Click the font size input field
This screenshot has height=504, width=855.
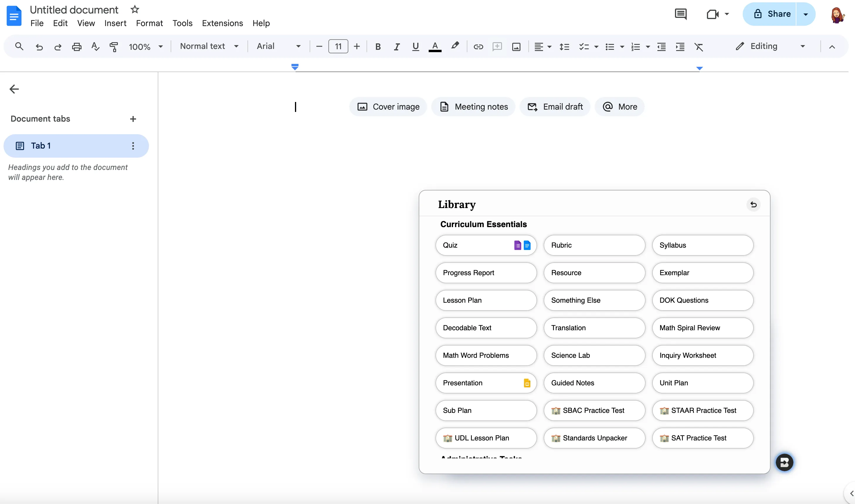[338, 47]
